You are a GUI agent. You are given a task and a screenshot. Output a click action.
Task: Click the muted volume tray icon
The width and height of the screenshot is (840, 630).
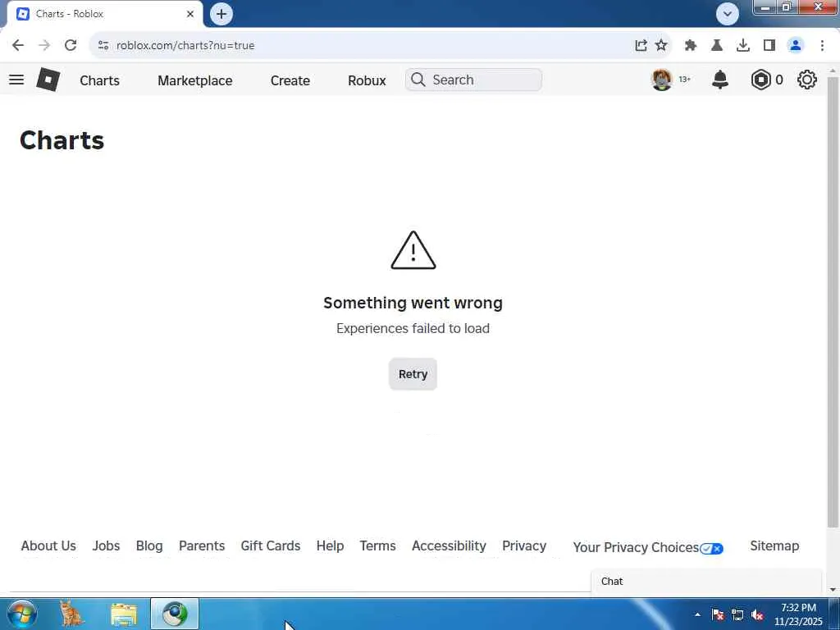click(x=757, y=614)
